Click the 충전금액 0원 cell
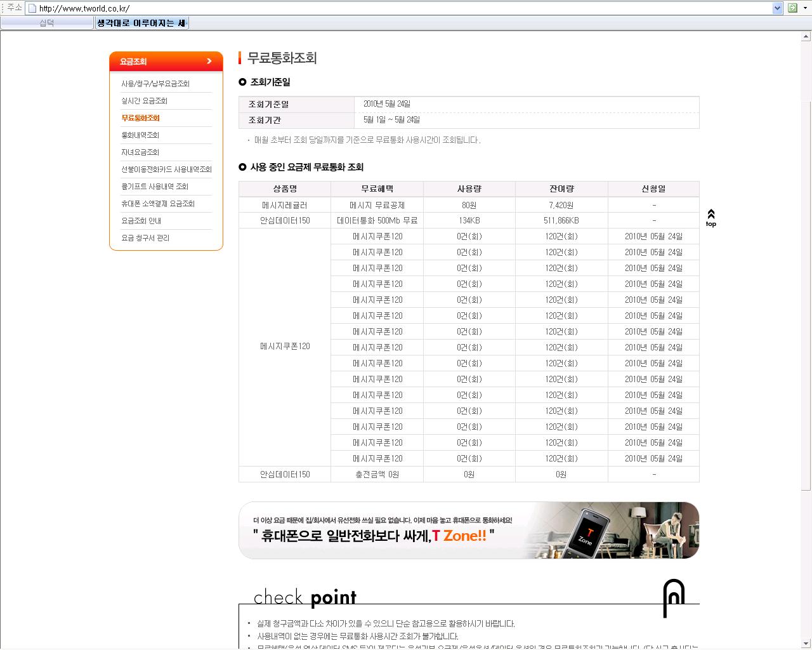 377,474
